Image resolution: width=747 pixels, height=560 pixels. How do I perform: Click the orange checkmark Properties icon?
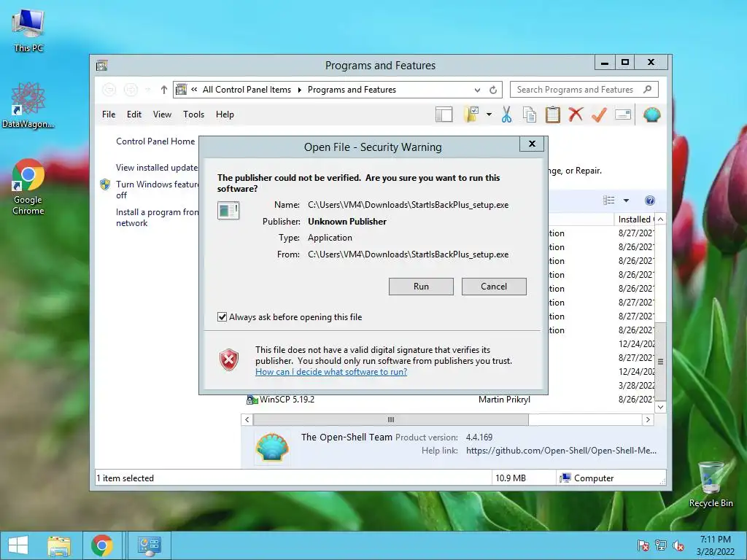point(599,114)
